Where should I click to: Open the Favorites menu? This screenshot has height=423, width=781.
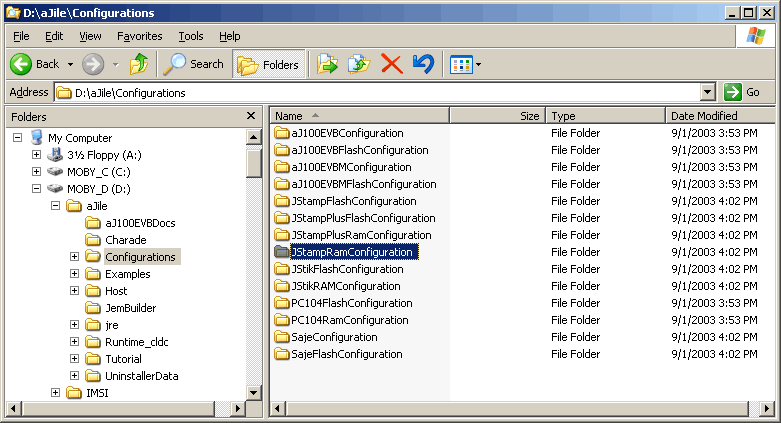tap(139, 36)
